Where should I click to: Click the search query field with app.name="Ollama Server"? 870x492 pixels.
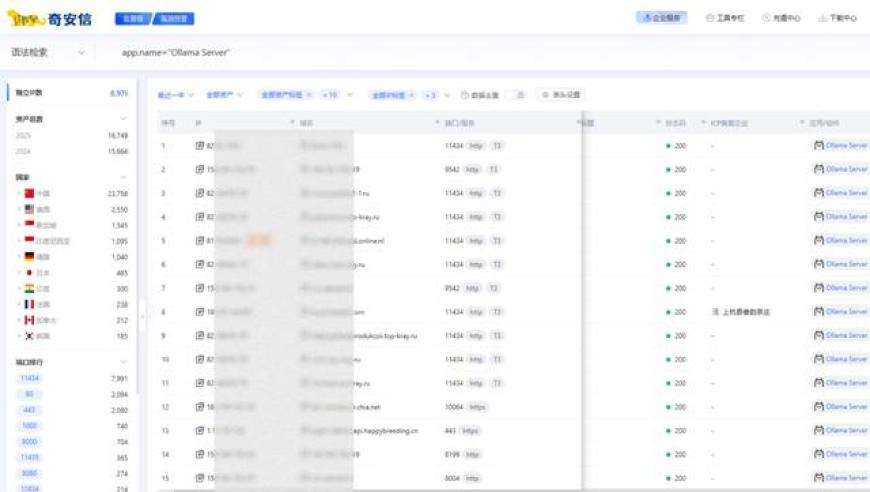click(175, 53)
